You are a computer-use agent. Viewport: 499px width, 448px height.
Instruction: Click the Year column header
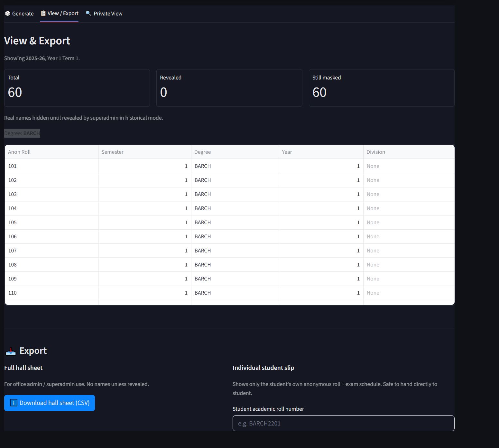(321, 152)
